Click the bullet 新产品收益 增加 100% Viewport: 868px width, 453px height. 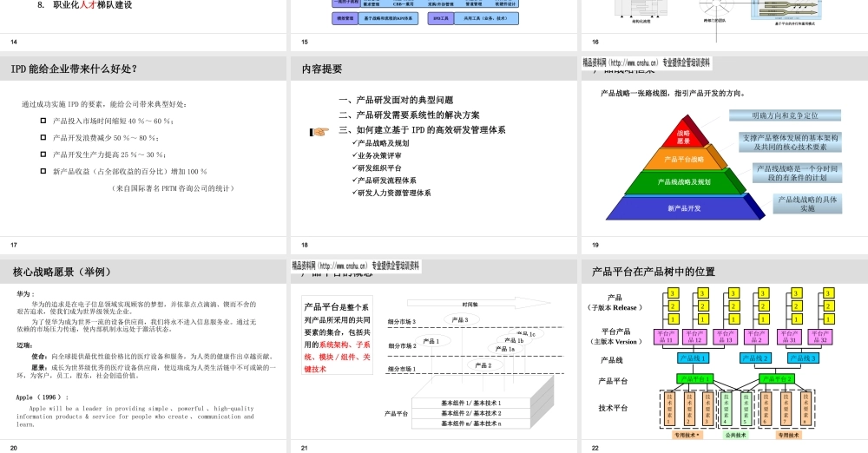(129, 172)
